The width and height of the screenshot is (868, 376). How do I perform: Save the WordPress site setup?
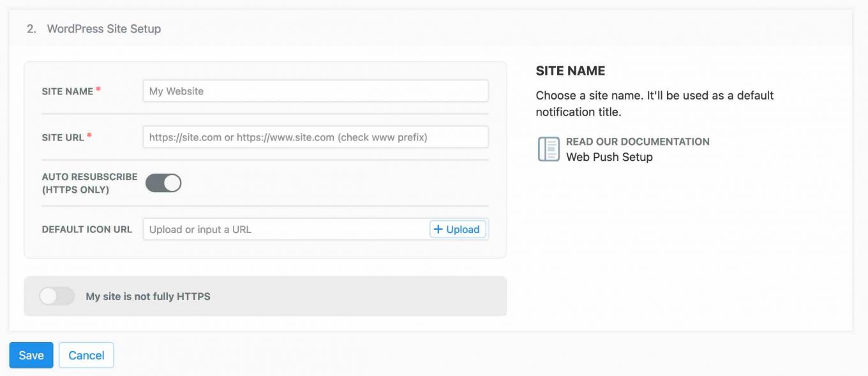pyautogui.click(x=31, y=355)
